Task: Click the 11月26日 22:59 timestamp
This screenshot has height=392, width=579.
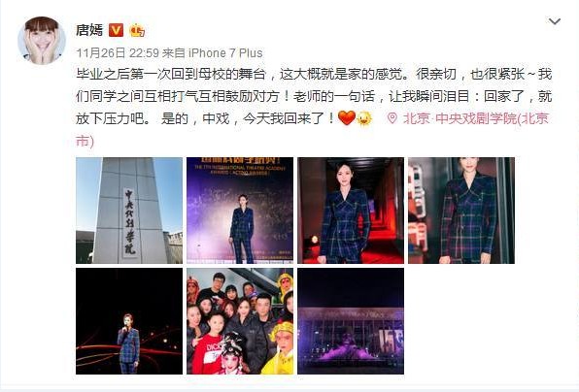Action: [118, 53]
